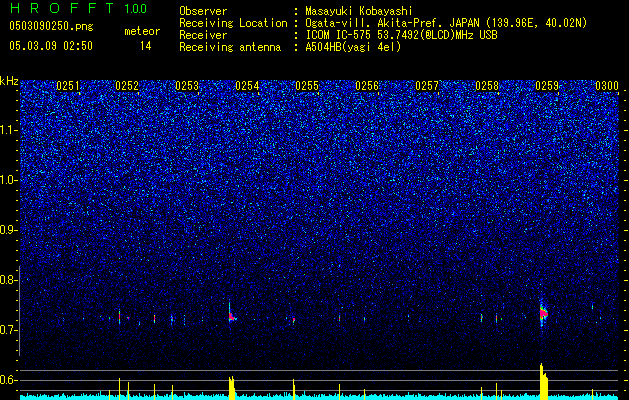Click the date stamp 05.03.09 02:50
The image size is (629, 400).
pyautogui.click(x=51, y=46)
